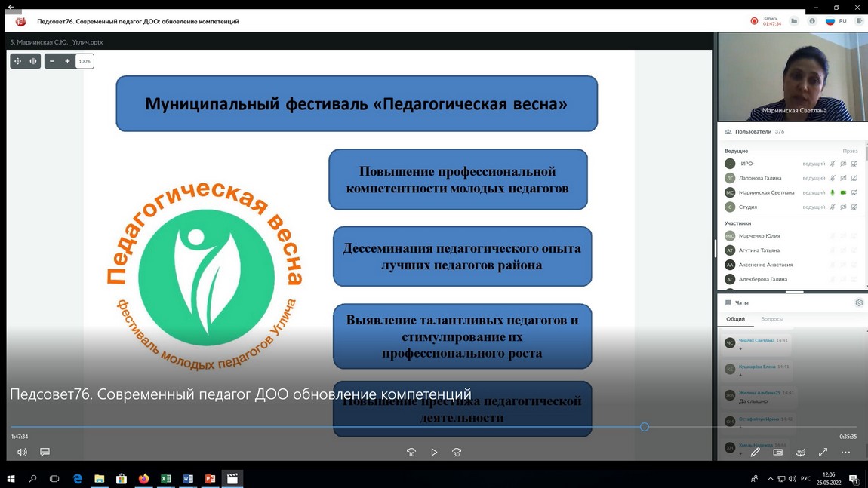This screenshot has width=868, height=488.
Task: Show hidden system tray icons
Action: [770, 479]
